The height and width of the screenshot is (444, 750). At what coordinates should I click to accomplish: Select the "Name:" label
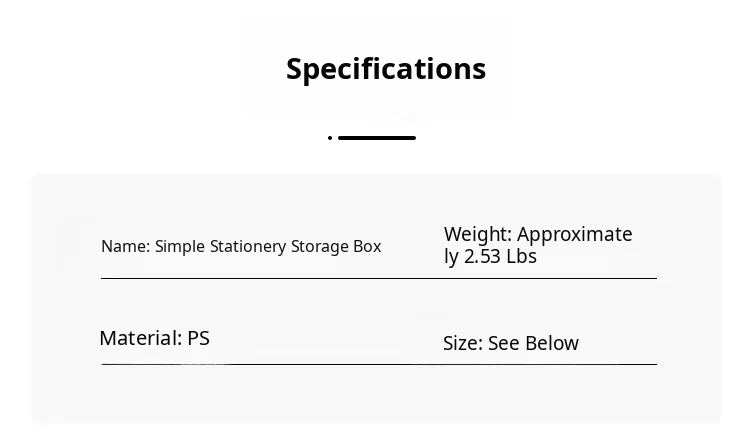point(125,247)
